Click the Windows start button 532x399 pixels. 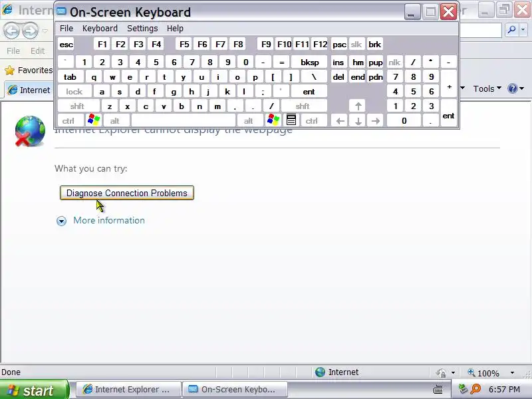[x=35, y=390]
